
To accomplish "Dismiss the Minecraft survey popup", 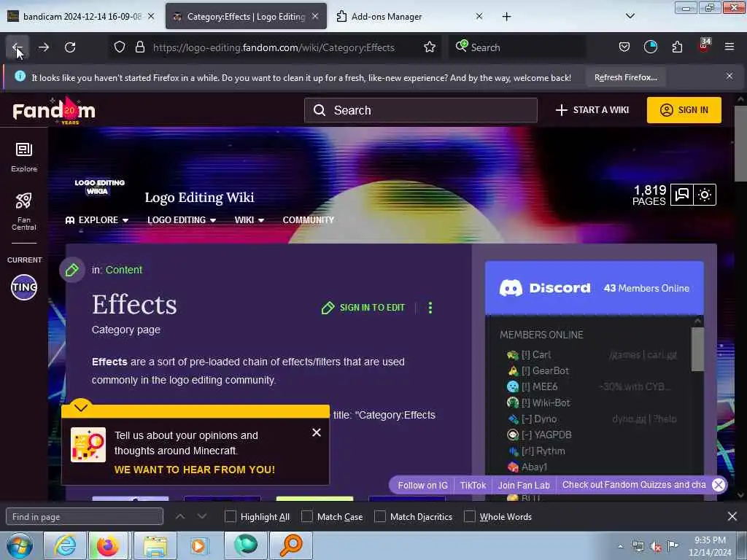I will [317, 432].
